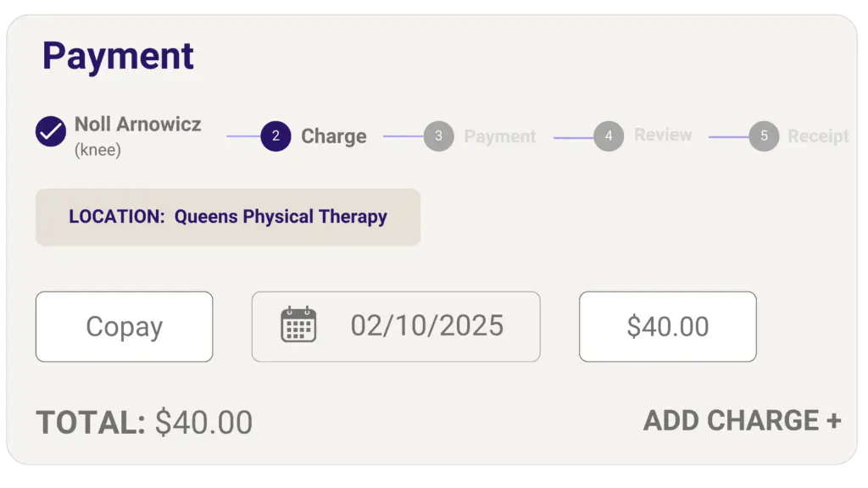Go to the Receipt step label
Screen dimensions: 868x488
click(x=818, y=136)
